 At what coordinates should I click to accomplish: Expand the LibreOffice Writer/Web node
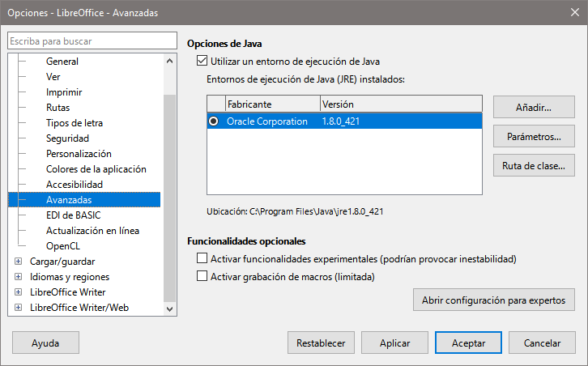click(x=18, y=308)
